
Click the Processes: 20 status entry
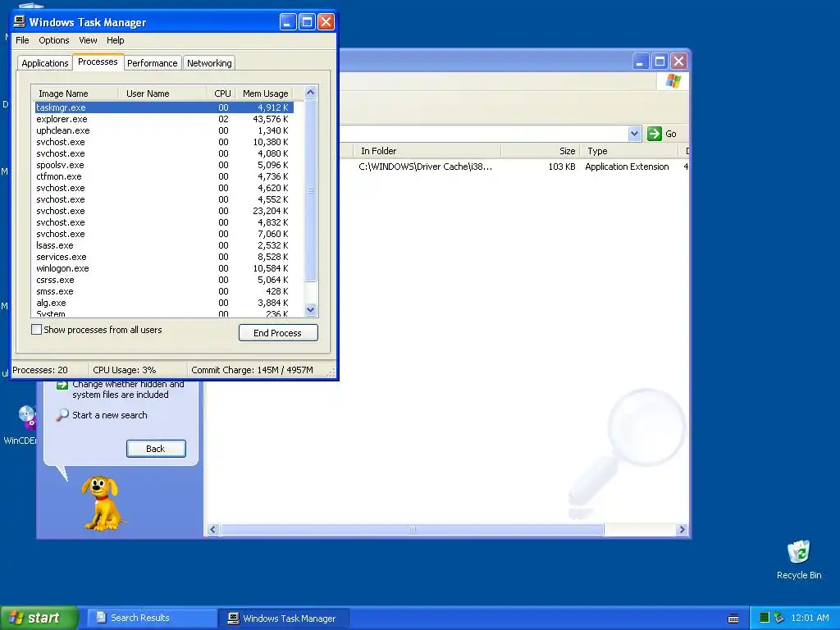[x=40, y=370]
